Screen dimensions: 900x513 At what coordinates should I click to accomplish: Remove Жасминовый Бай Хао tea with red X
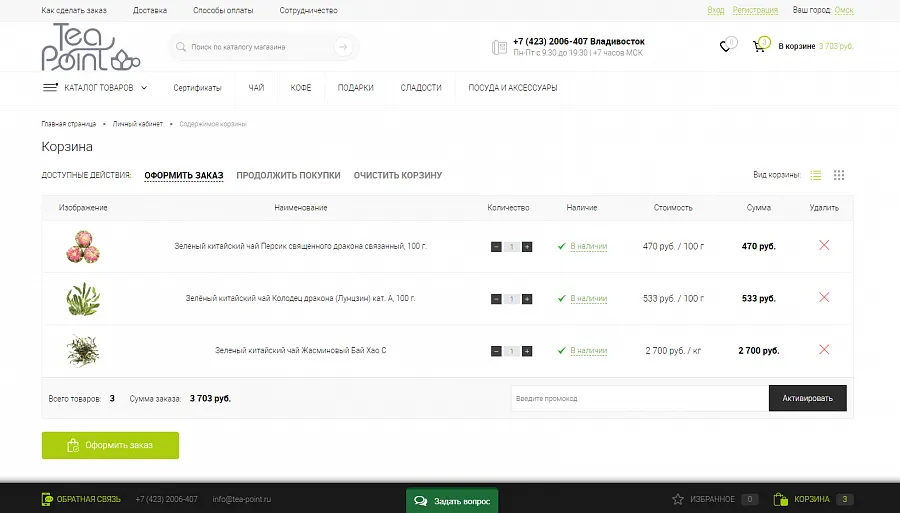[x=824, y=349]
